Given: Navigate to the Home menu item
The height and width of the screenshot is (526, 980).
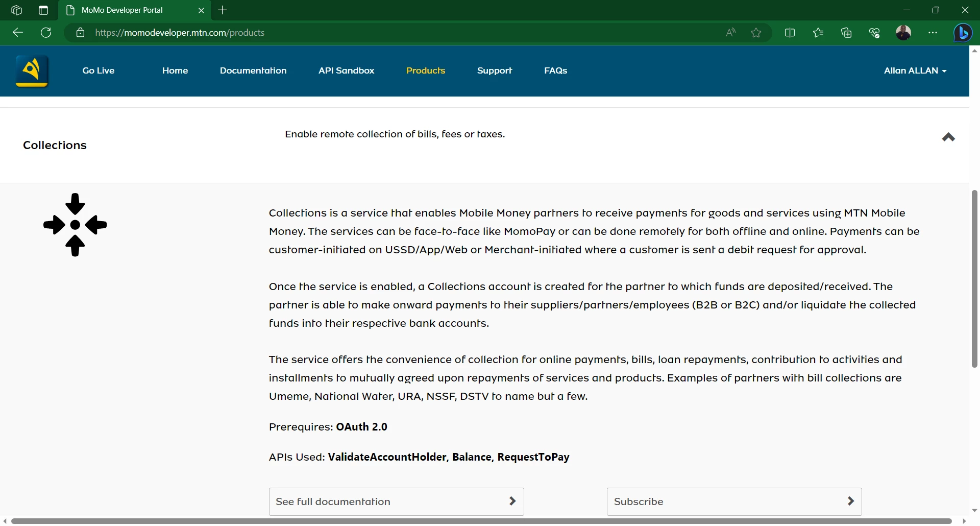Looking at the screenshot, I should pos(175,70).
